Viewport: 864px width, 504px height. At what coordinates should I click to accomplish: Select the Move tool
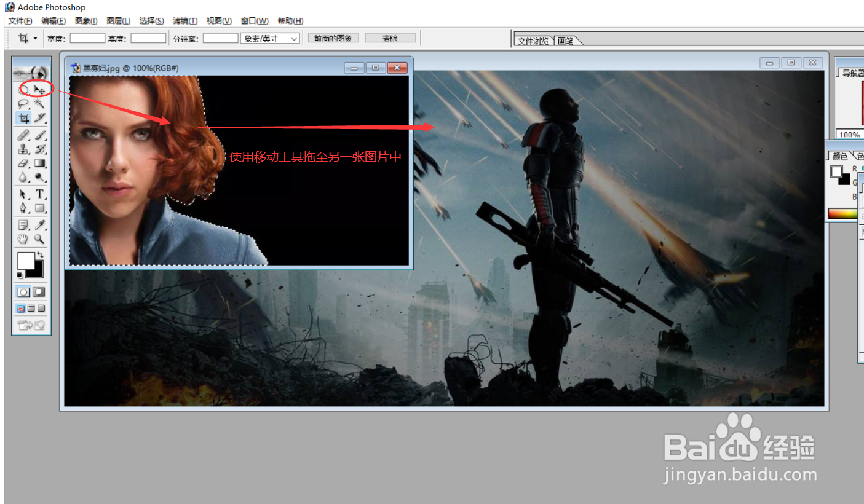click(x=40, y=89)
